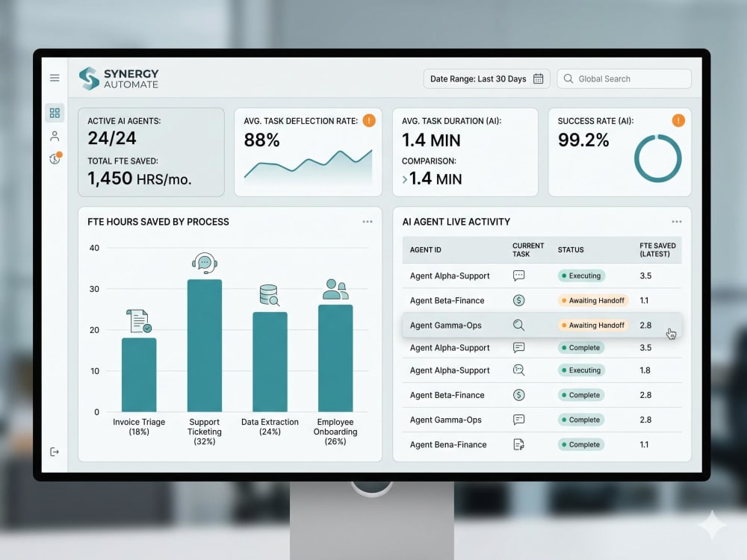Image resolution: width=747 pixels, height=560 pixels.
Task: Click the Complete badge for Agent Bena-Finance
Action: (x=580, y=444)
